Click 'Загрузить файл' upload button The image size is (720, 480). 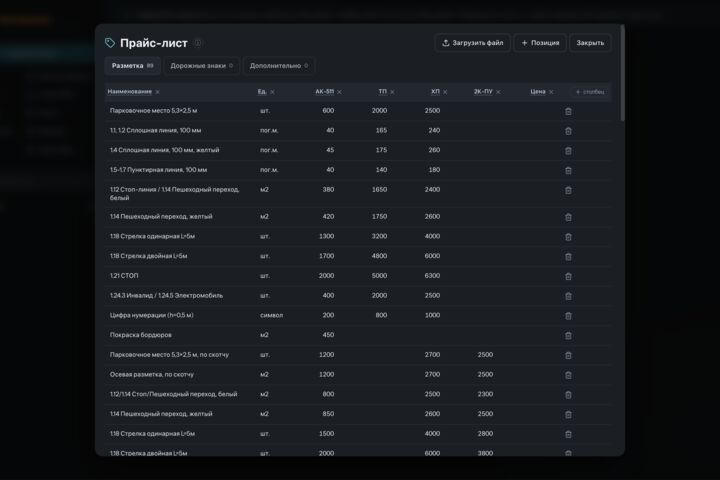472,43
